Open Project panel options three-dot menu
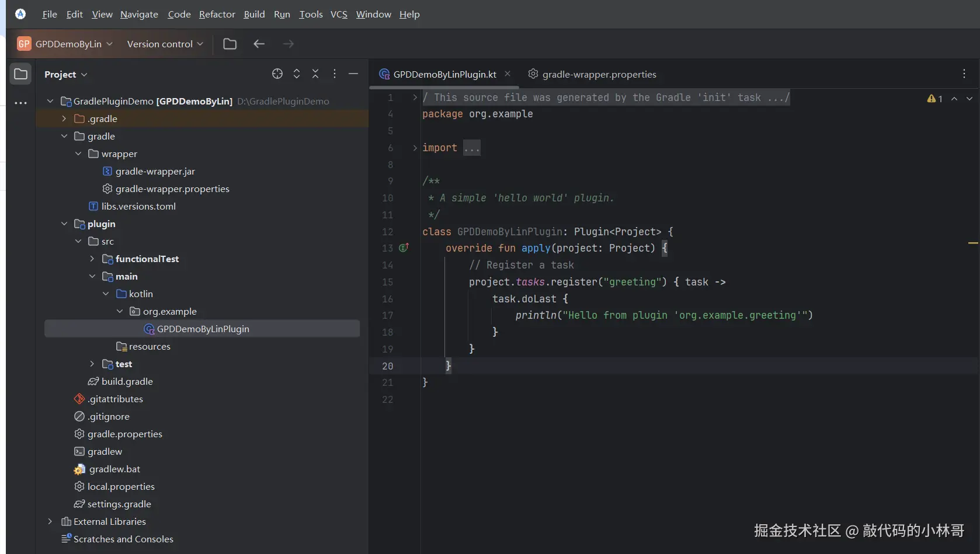 point(335,74)
